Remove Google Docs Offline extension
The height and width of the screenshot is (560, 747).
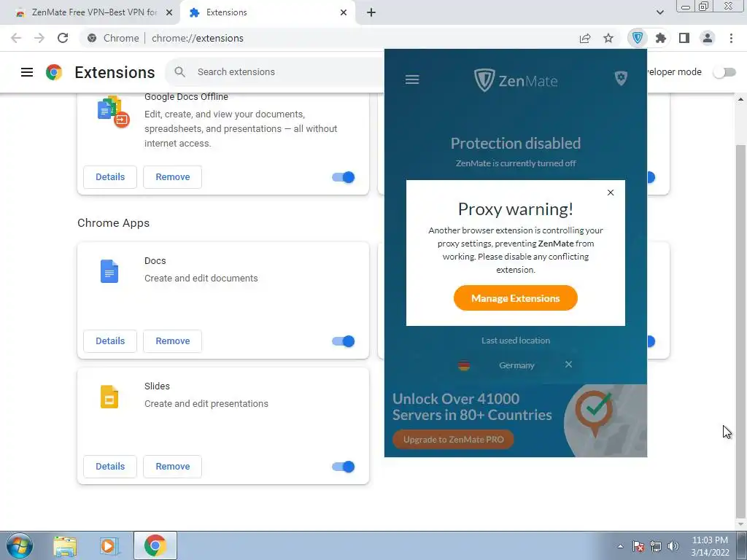pyautogui.click(x=172, y=177)
